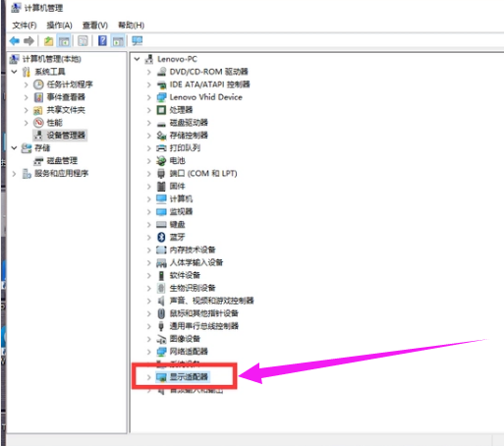Screen dimensions: 504x446
Task: Open the 文件(F) menu
Action: [25, 26]
